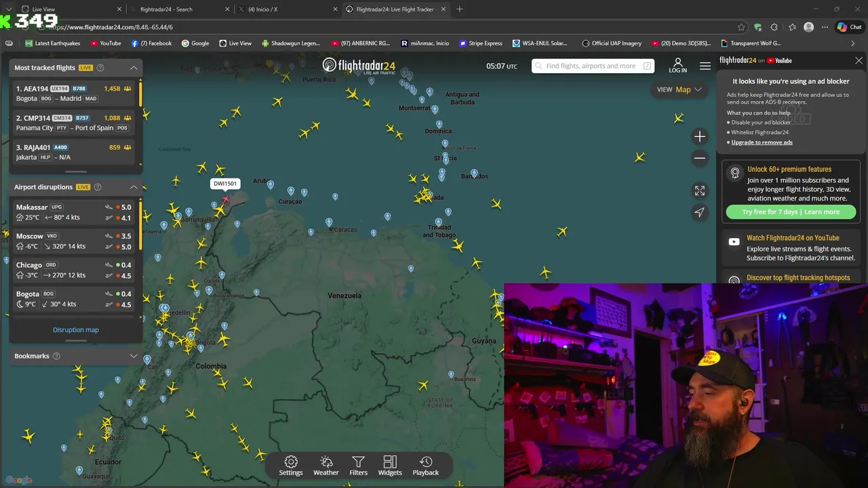Open the Stripe Express bookmark

click(x=481, y=43)
